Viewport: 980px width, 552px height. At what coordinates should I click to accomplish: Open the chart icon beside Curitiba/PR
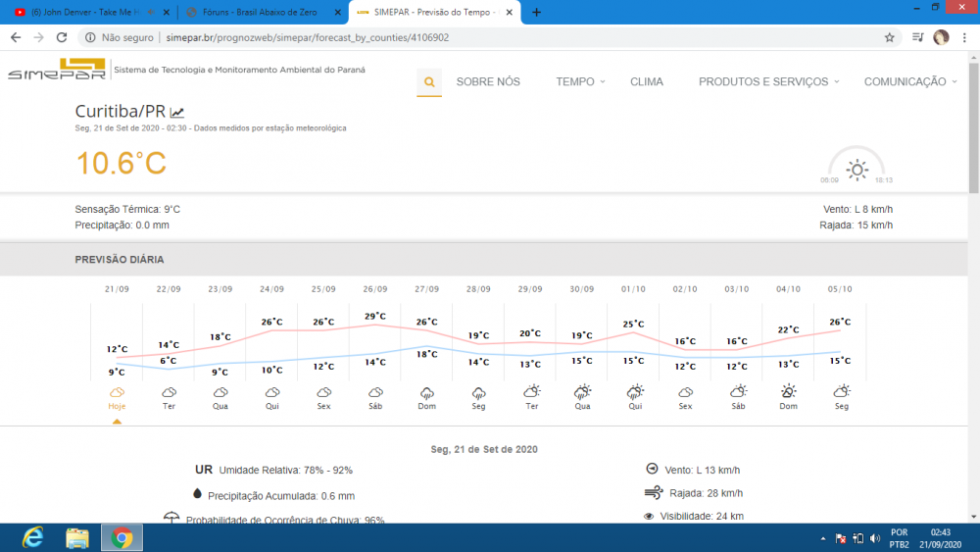pos(177,113)
